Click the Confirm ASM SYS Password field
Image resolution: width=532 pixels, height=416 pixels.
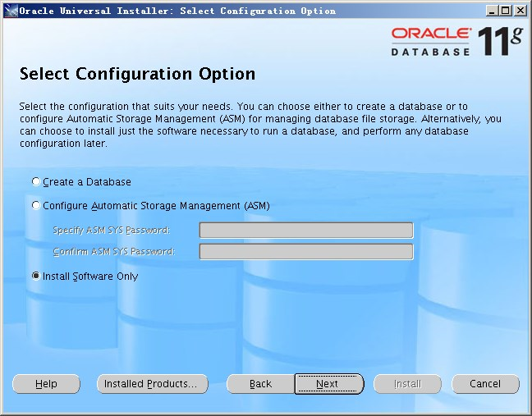tap(305, 252)
